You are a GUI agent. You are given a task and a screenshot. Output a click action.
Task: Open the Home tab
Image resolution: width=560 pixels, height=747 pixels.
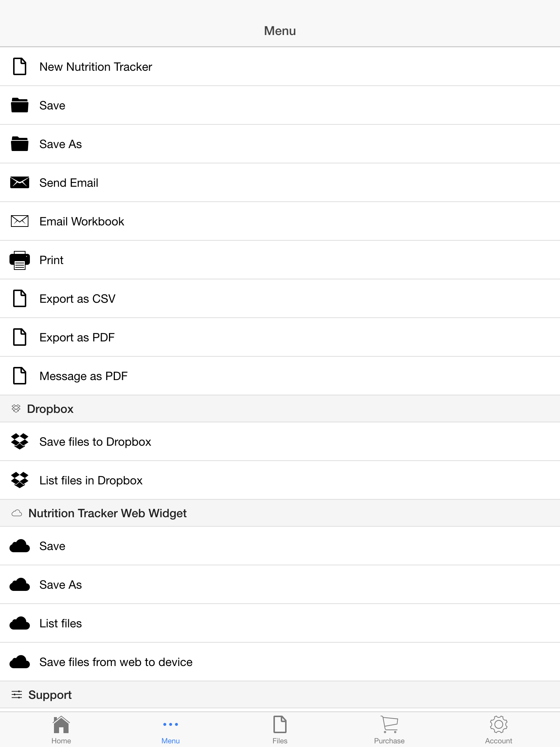tap(61, 730)
